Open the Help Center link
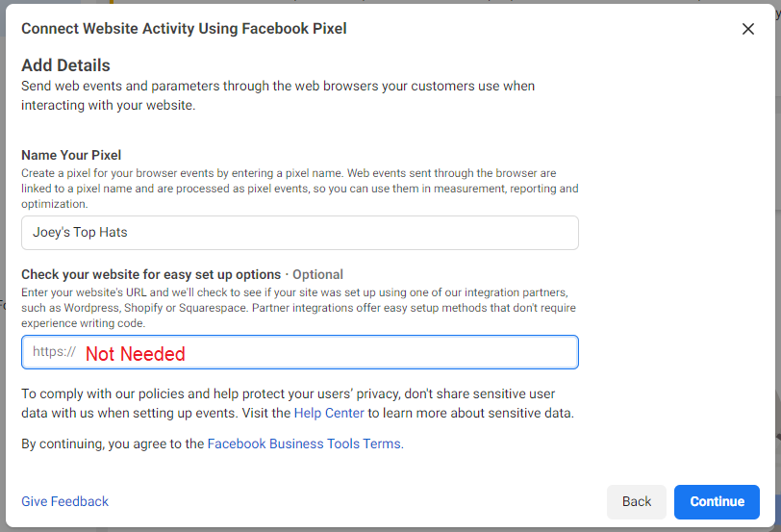Viewport: 781px width, 532px height. [329, 414]
